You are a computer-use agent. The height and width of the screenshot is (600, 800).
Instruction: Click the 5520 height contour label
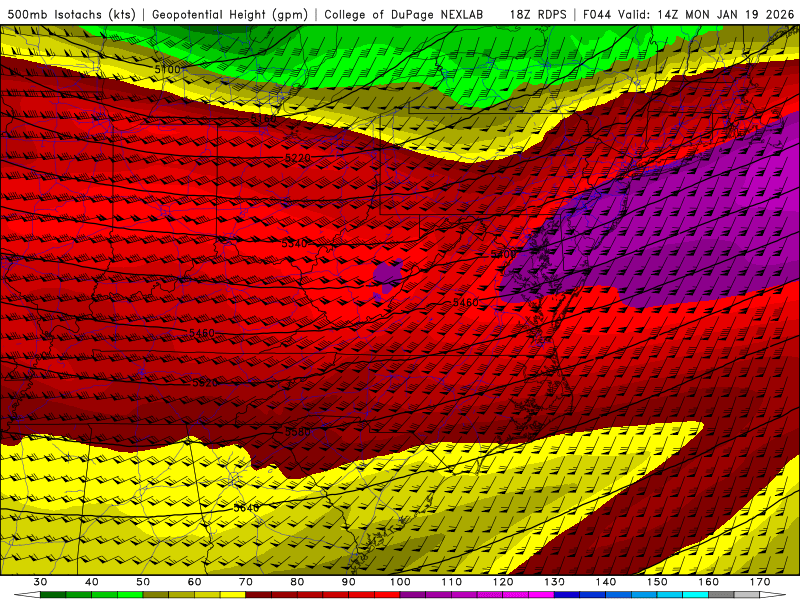tap(205, 383)
